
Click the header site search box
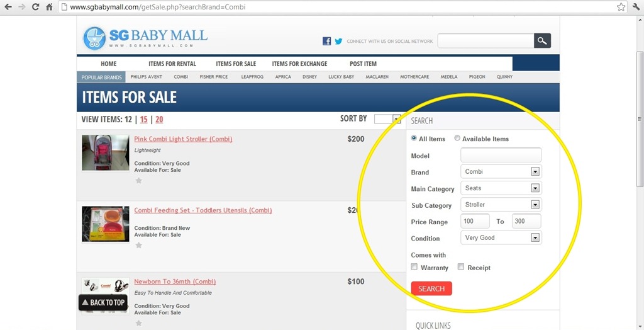(x=486, y=41)
